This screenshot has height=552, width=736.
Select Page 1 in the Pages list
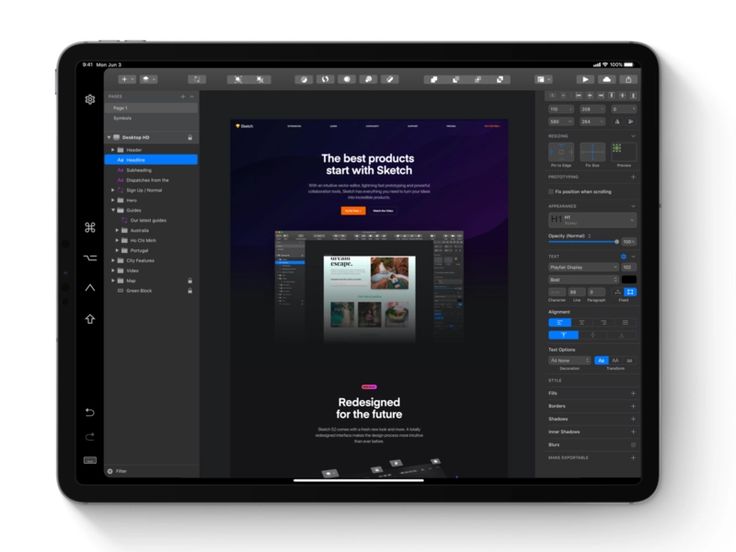(x=151, y=108)
